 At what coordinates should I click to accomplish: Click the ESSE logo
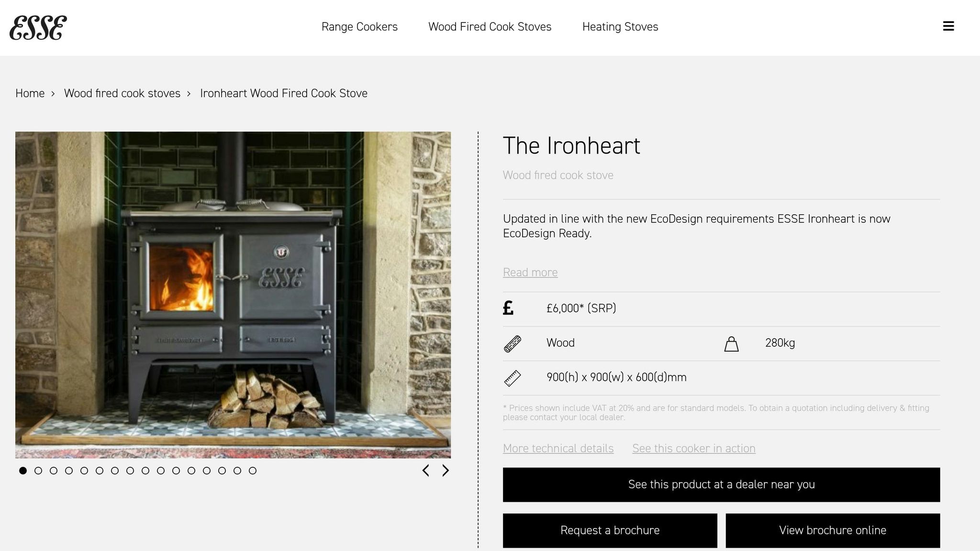pyautogui.click(x=38, y=28)
